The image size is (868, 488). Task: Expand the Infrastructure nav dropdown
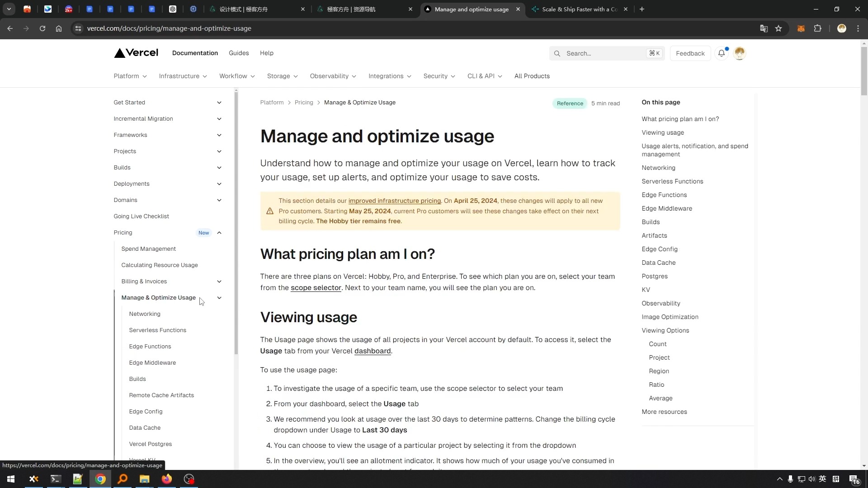pos(183,76)
